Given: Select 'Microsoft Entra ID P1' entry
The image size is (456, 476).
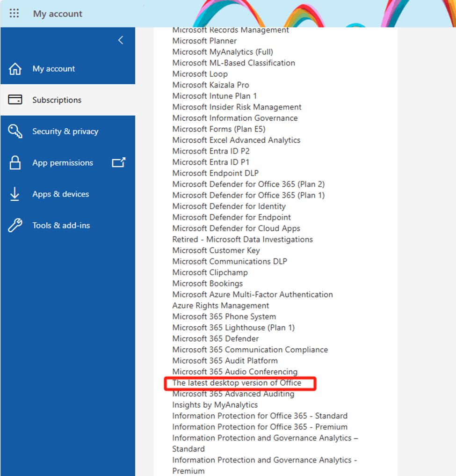Looking at the screenshot, I should [x=210, y=162].
